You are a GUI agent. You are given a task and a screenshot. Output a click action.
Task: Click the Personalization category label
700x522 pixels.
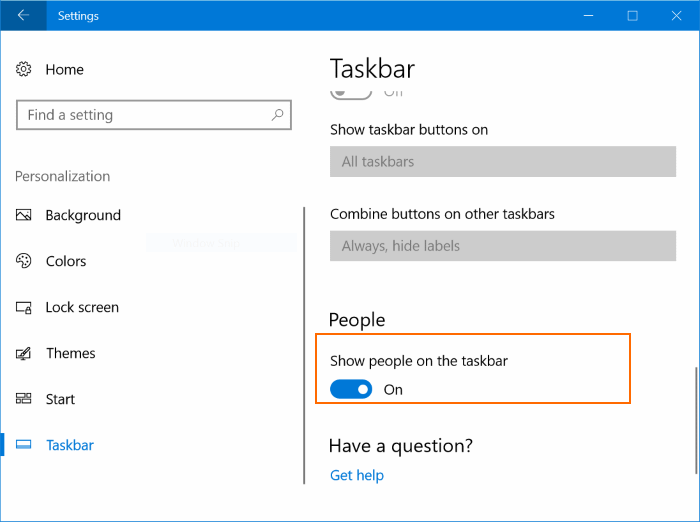coord(62,176)
